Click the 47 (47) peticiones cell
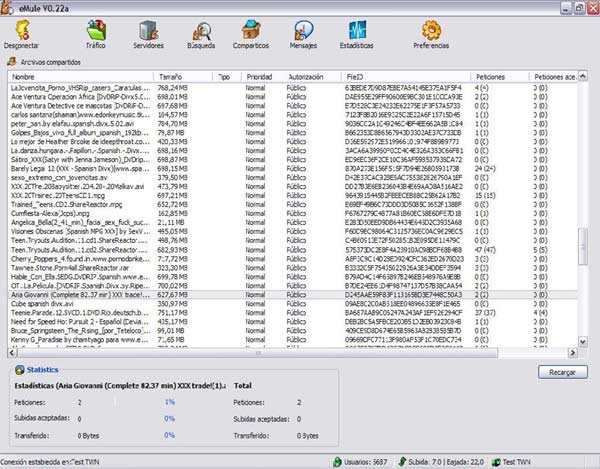 (485, 250)
